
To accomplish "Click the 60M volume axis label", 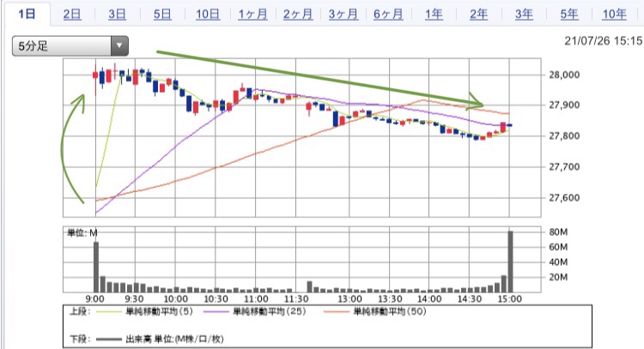I will 558,247.
